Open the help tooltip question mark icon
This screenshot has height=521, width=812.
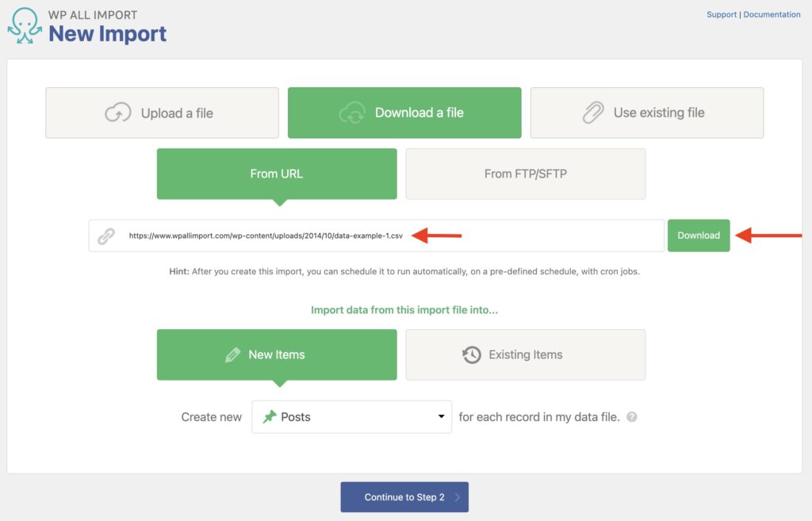click(633, 416)
